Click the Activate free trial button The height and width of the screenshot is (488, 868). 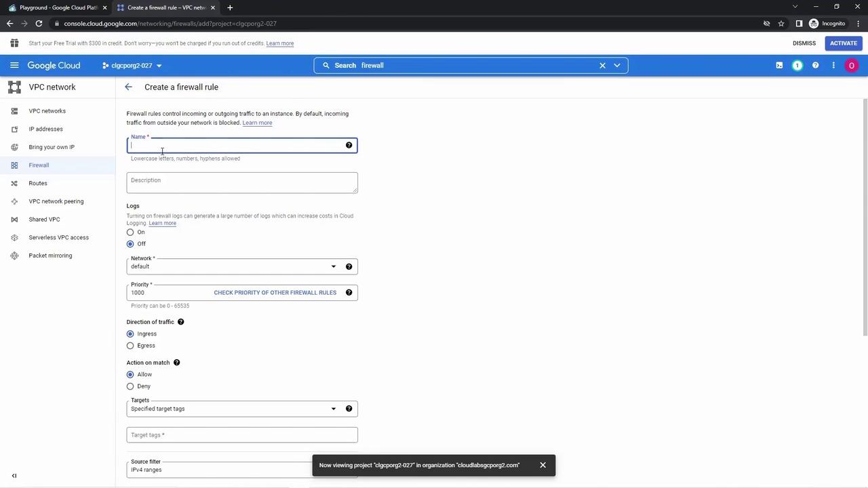[x=844, y=43]
